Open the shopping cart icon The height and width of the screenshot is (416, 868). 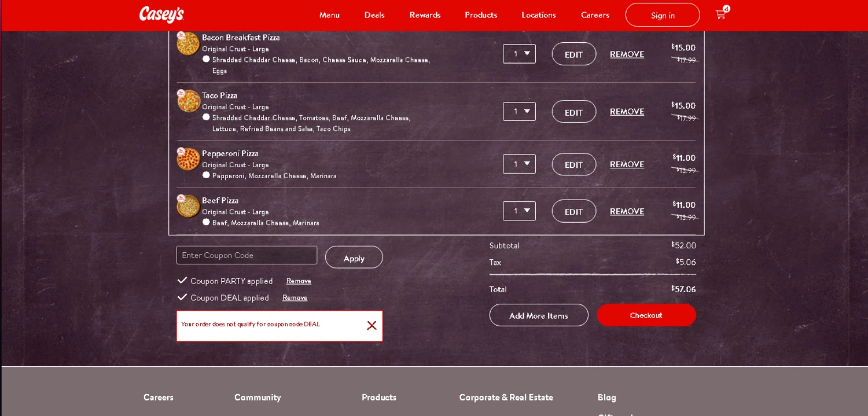point(722,14)
